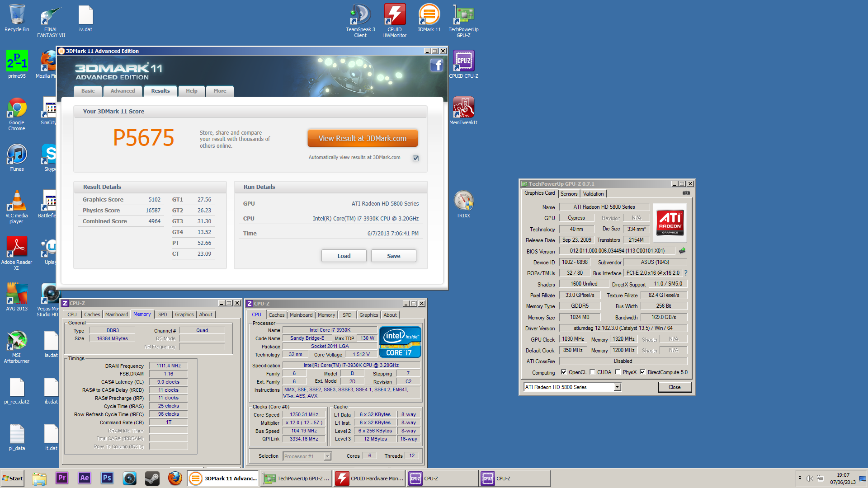This screenshot has width=868, height=488.
Task: Click the Physics Score value 16587
Action: point(153,211)
